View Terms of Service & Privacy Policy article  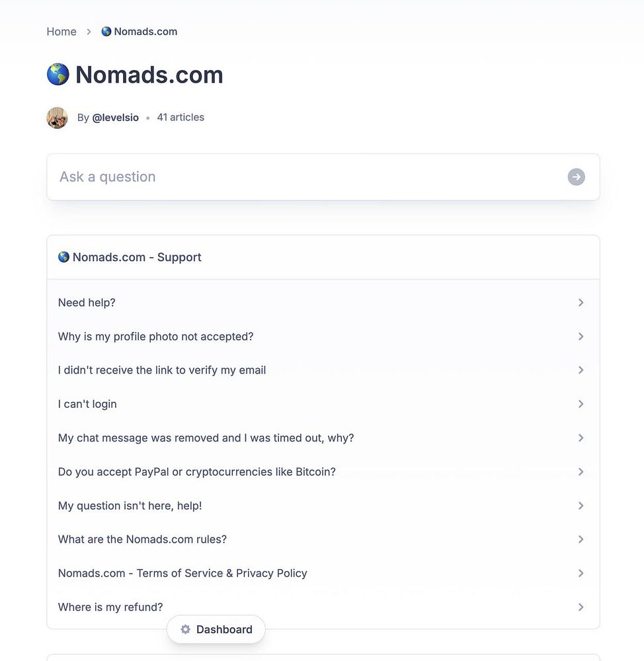(x=182, y=573)
